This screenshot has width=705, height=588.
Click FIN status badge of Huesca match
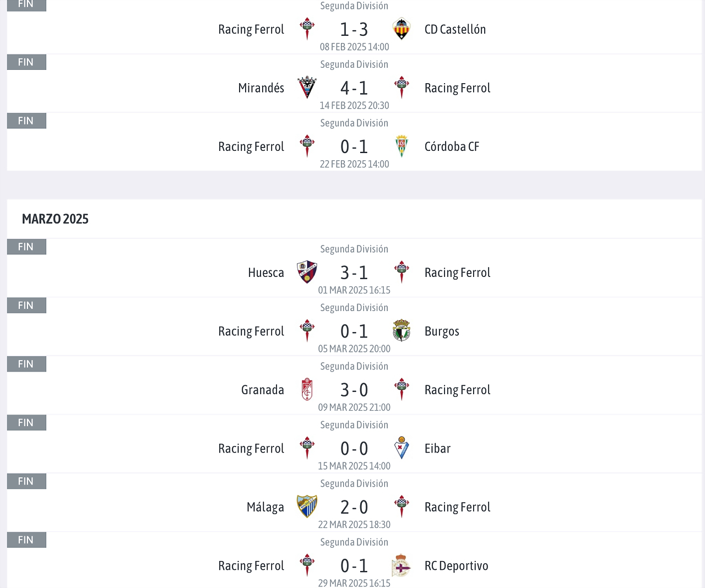click(x=26, y=247)
